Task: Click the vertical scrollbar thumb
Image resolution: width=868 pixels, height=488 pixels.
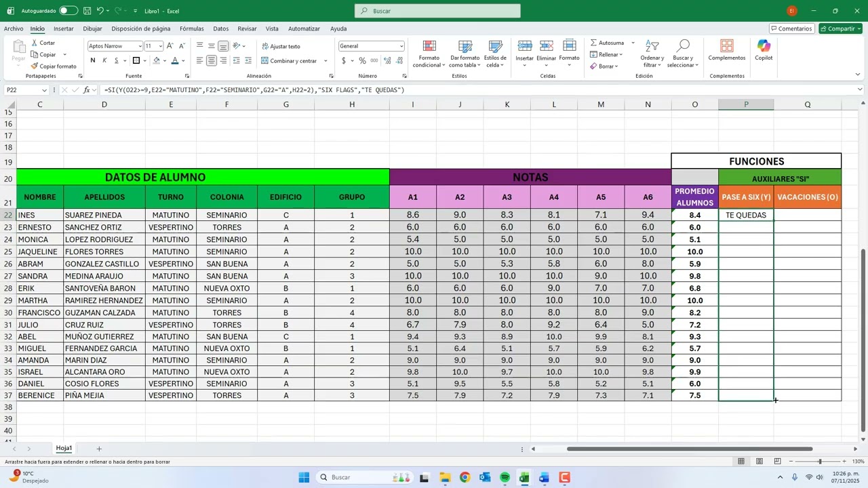Action: click(x=863, y=340)
